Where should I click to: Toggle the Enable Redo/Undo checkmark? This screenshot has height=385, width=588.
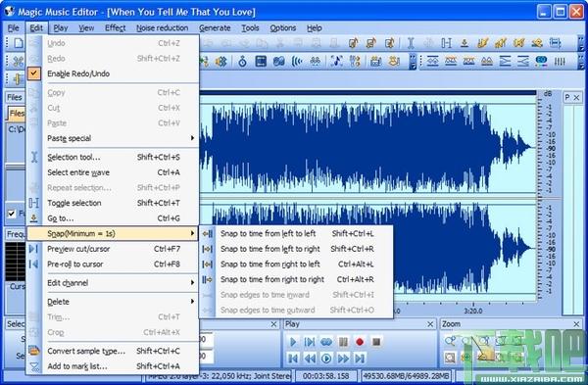pos(33,73)
